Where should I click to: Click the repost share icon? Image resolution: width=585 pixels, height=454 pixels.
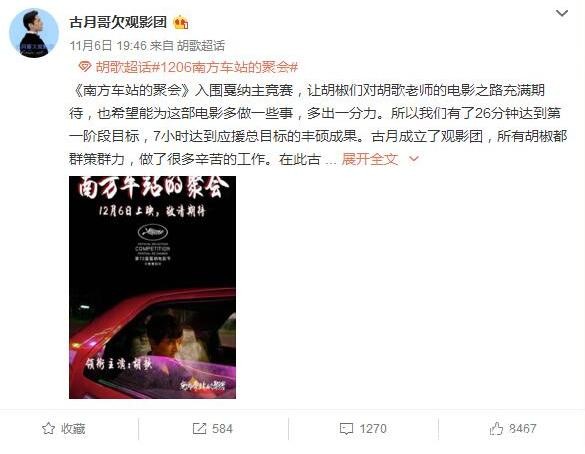[199, 429]
